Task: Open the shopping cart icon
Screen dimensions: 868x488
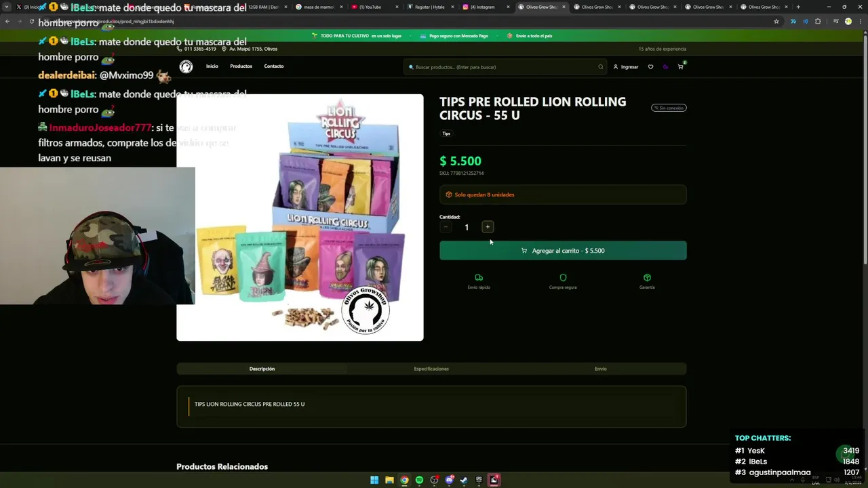Action: click(680, 66)
